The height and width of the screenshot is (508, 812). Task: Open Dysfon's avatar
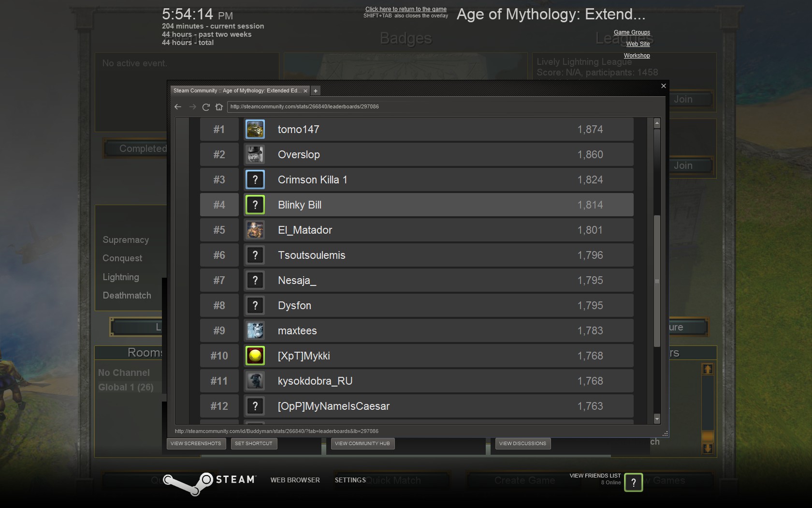[255, 305]
